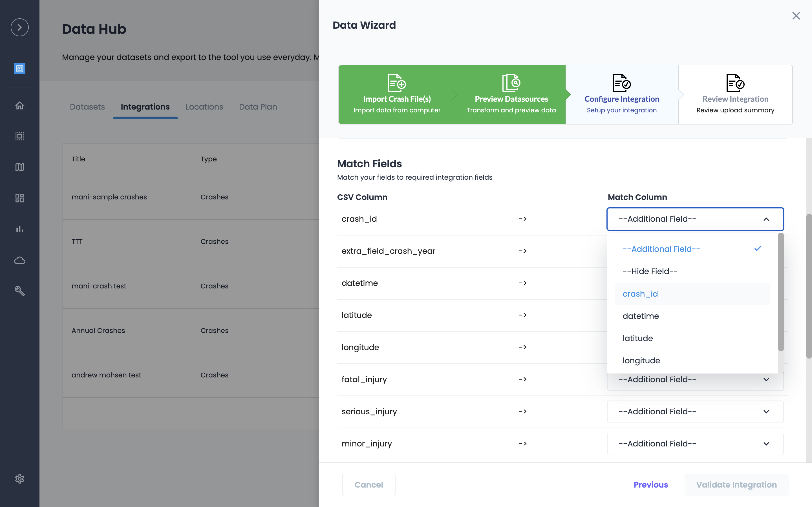This screenshot has width=812, height=507.
Task: Expand the sidebar with arrow circle icon
Action: (19, 27)
